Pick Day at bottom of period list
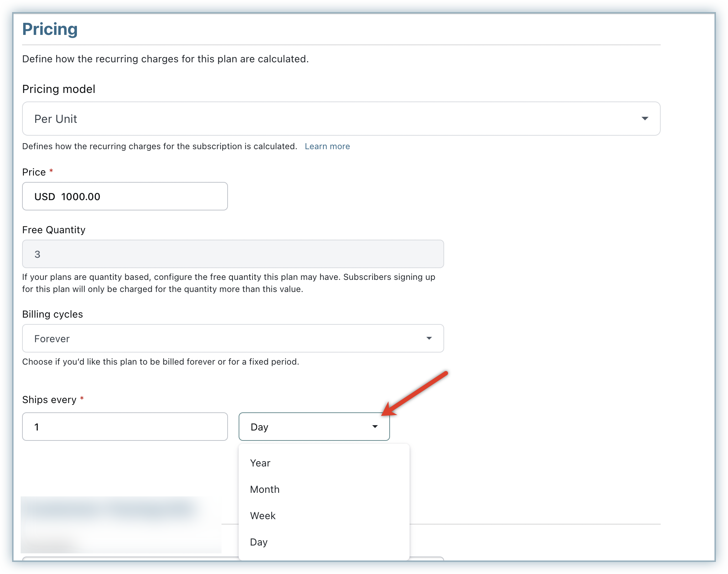This screenshot has height=574, width=728. pos(259,542)
